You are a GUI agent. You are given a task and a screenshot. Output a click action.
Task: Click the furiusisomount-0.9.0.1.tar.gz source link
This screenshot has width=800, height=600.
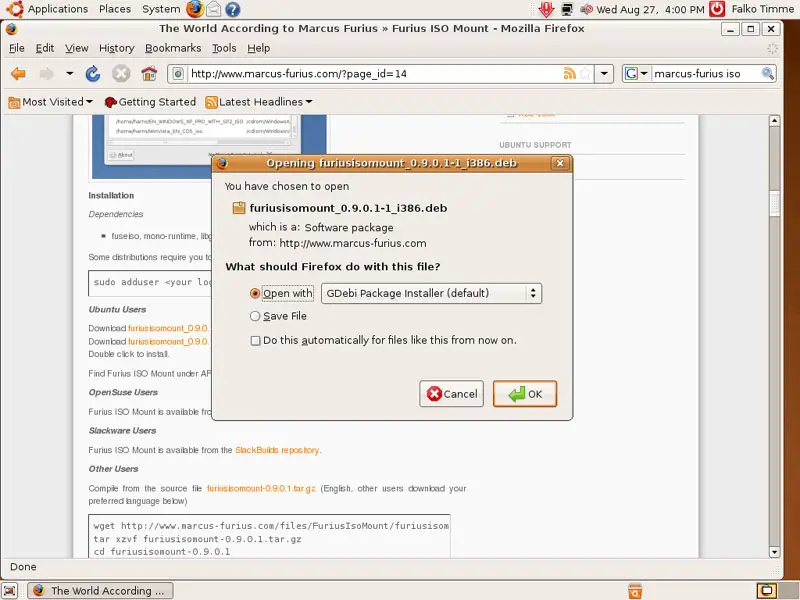(x=261, y=488)
